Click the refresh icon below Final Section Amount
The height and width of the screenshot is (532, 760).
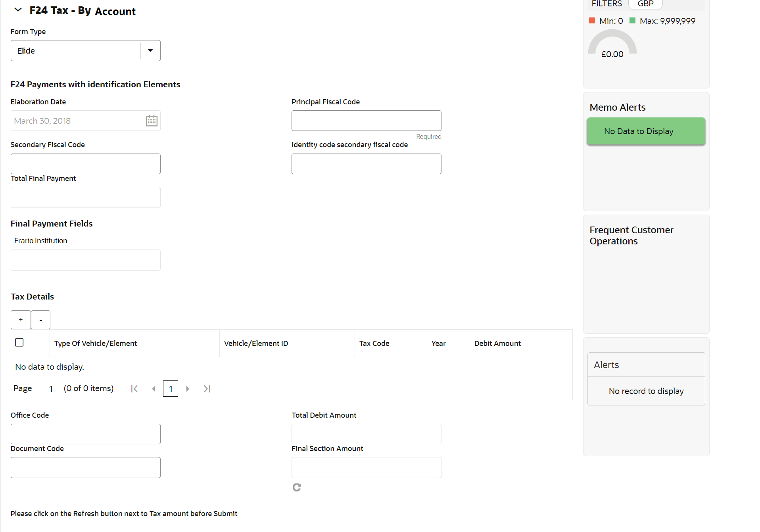click(297, 487)
